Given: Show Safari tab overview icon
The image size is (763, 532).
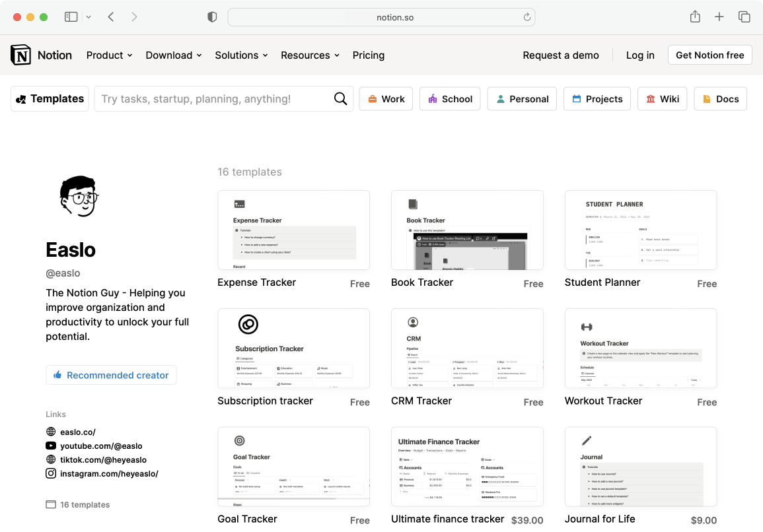Looking at the screenshot, I should pyautogui.click(x=744, y=17).
